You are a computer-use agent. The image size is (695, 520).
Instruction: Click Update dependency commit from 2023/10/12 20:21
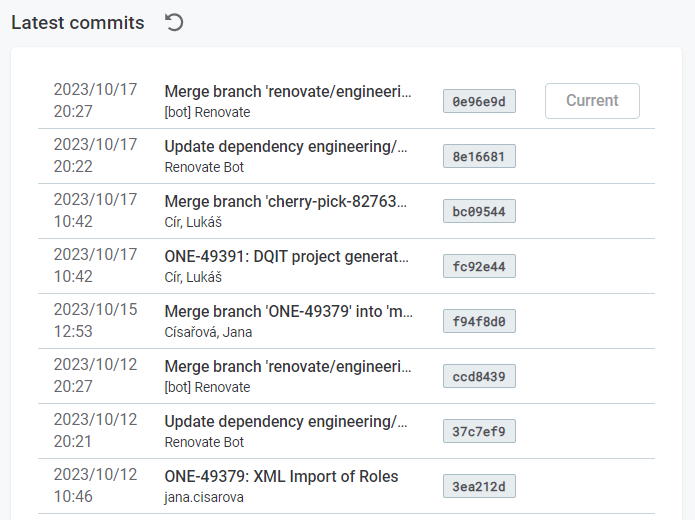pyautogui.click(x=287, y=421)
